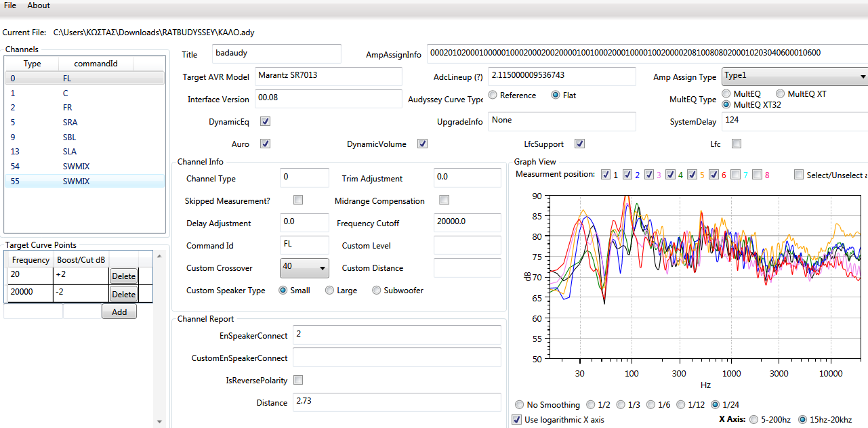The image size is (868, 428).
Task: Open the Custom Crossover dropdown
Action: 304,267
